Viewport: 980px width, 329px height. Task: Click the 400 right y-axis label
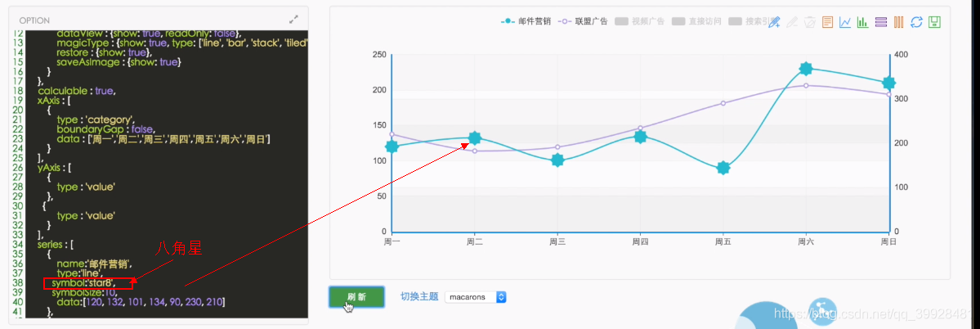(x=900, y=55)
